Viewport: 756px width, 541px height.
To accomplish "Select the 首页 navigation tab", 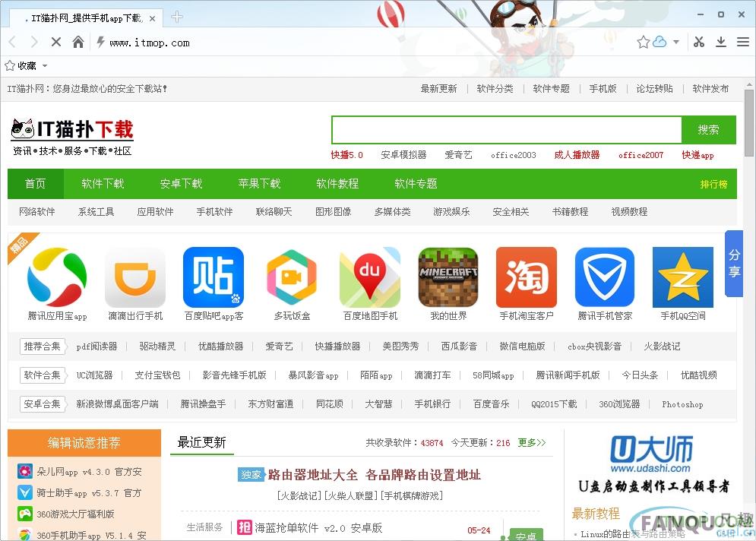I will point(35,184).
